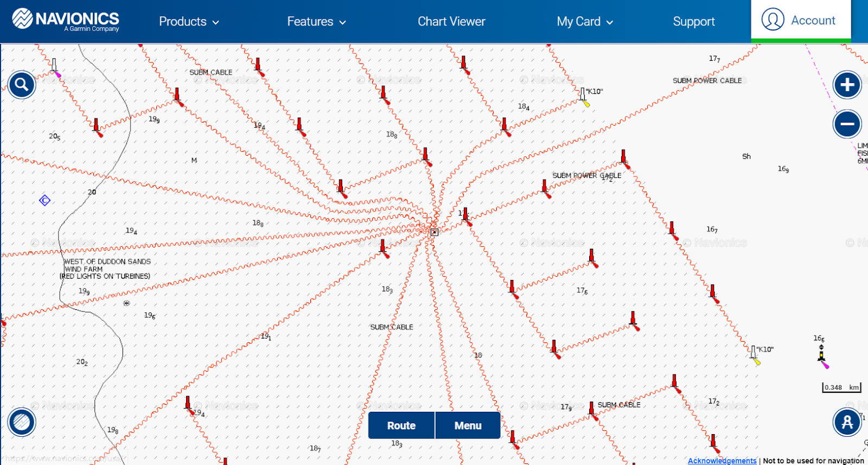Click the yellow buoy labeled K10 at top
868x465 pixels.
(x=584, y=97)
